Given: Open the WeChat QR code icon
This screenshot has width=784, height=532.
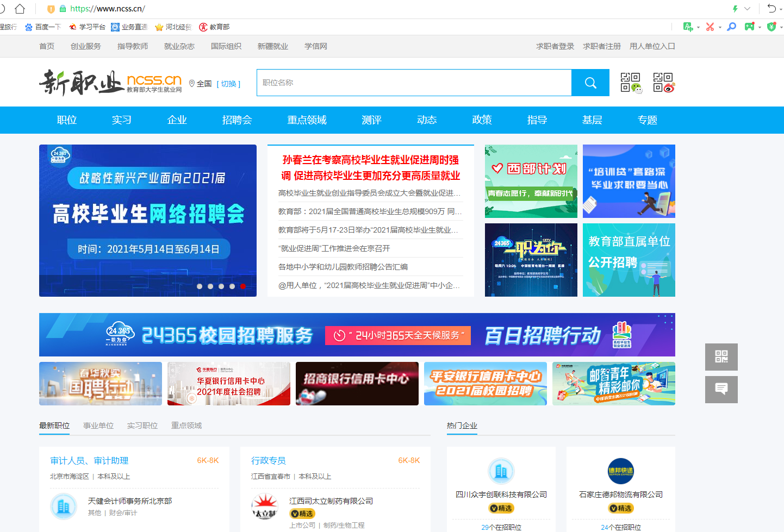Looking at the screenshot, I should (x=631, y=83).
